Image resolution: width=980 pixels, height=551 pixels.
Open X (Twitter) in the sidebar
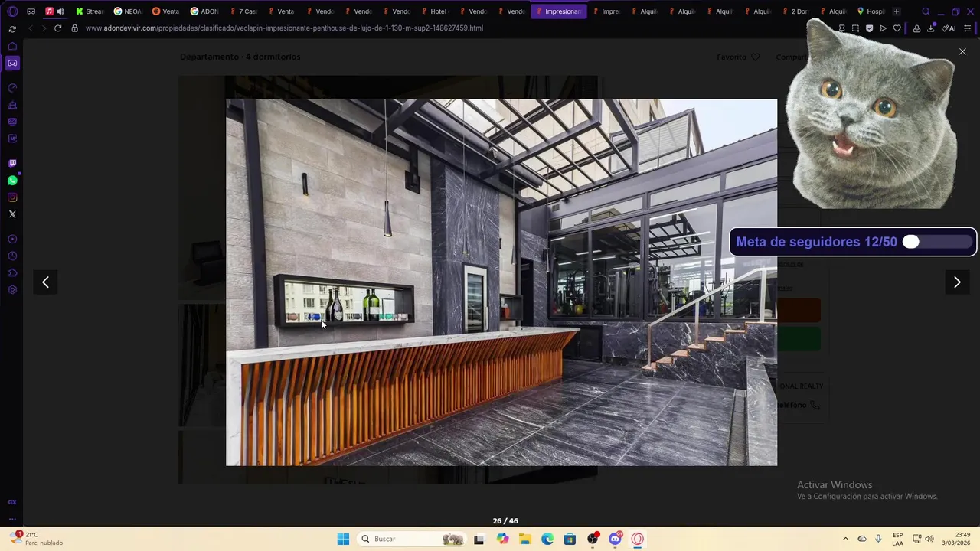(12, 214)
